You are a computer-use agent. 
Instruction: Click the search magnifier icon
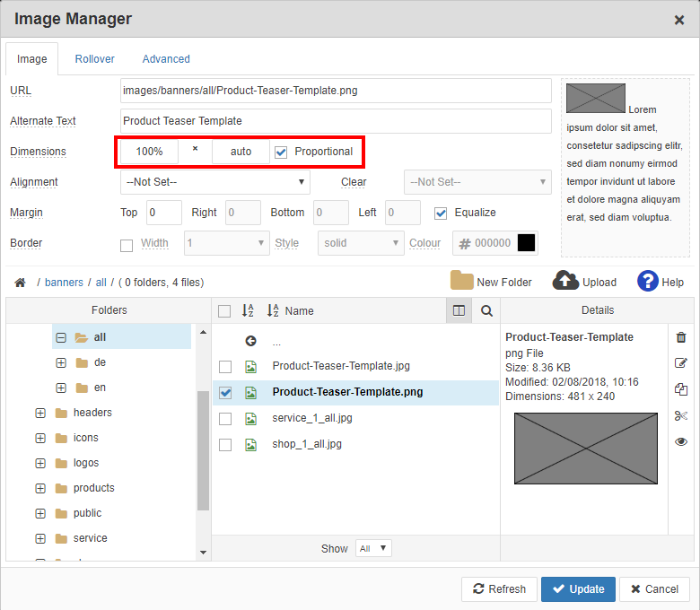coord(486,310)
